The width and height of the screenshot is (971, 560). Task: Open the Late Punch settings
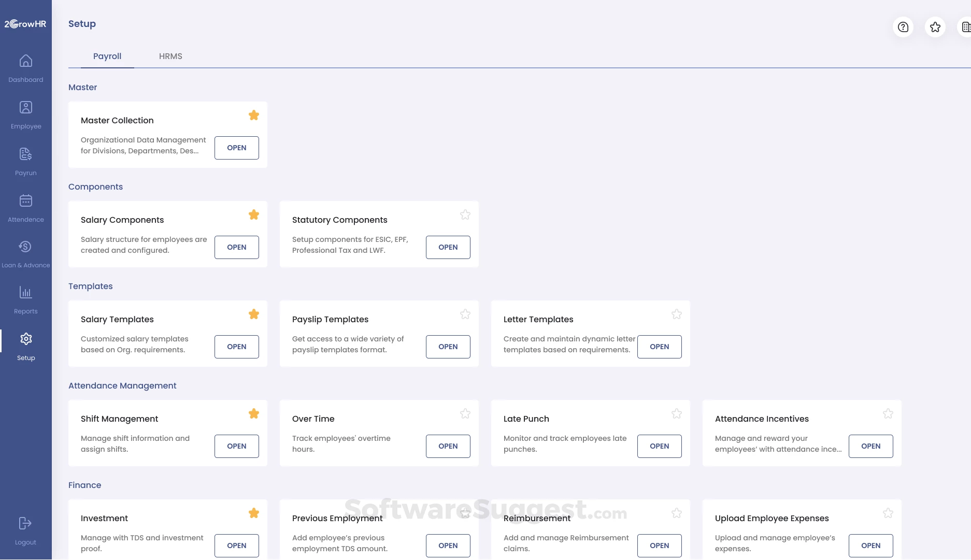tap(660, 446)
